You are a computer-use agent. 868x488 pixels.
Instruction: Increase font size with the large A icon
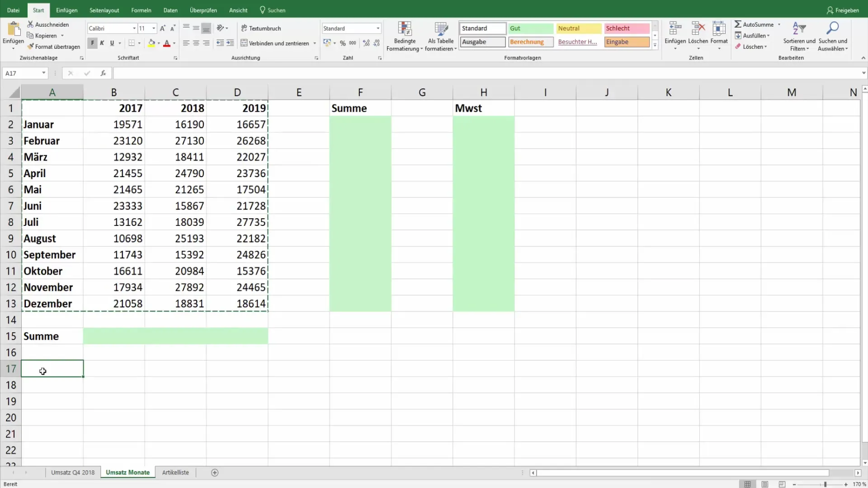click(163, 28)
